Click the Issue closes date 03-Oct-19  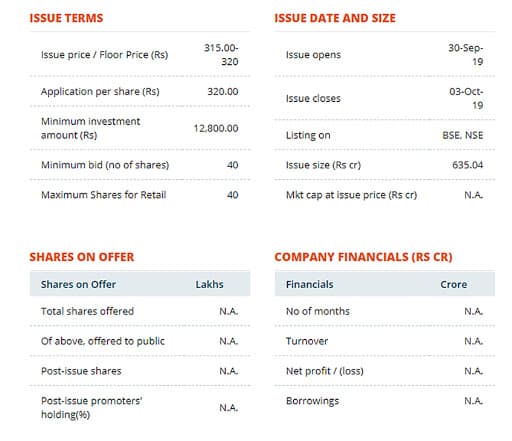[466, 98]
